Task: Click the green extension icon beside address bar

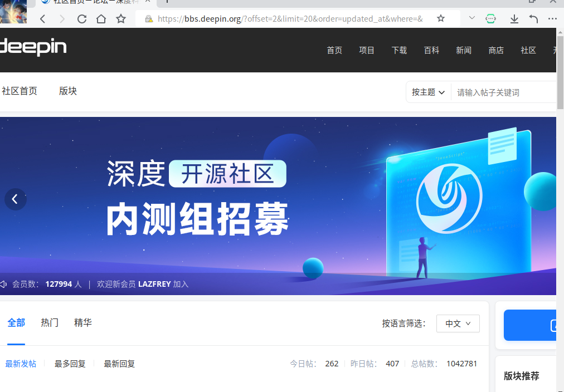Action: tap(490, 18)
